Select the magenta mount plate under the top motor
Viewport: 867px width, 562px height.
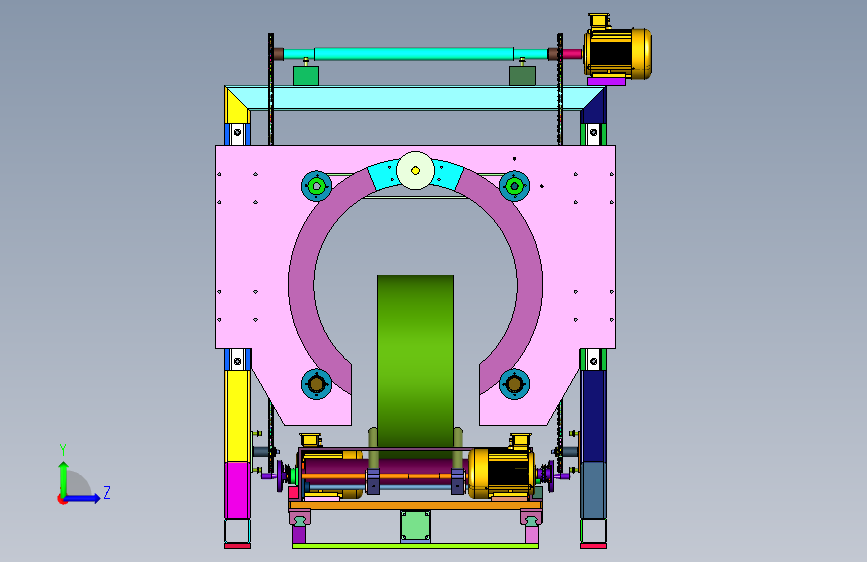tap(607, 81)
